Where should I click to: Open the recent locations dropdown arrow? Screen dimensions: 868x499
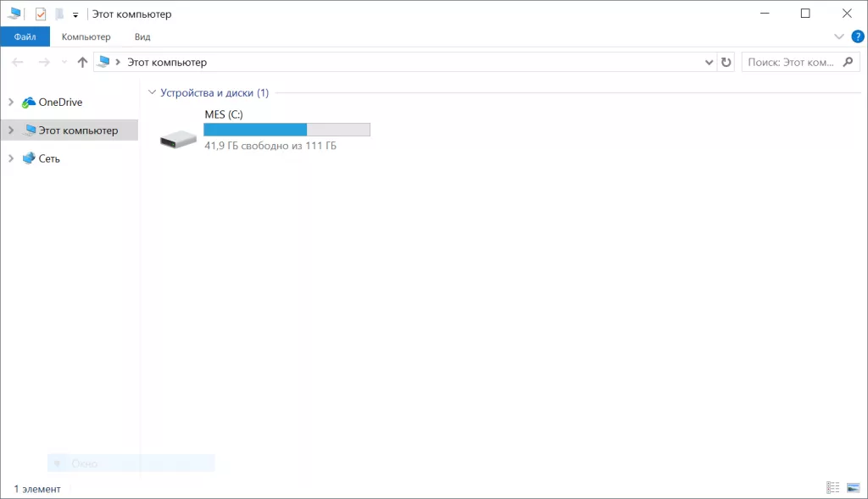click(x=64, y=63)
